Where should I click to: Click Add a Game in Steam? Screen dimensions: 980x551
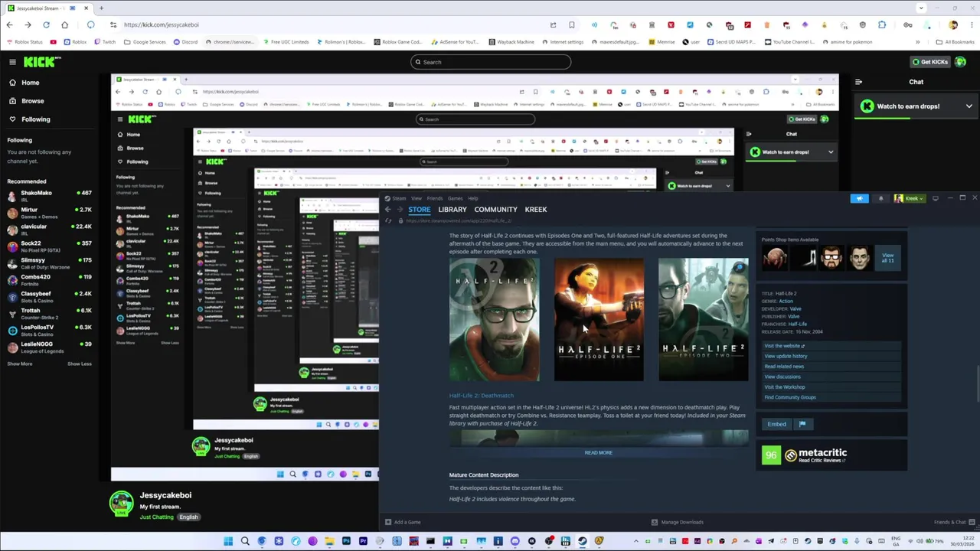[403, 522]
